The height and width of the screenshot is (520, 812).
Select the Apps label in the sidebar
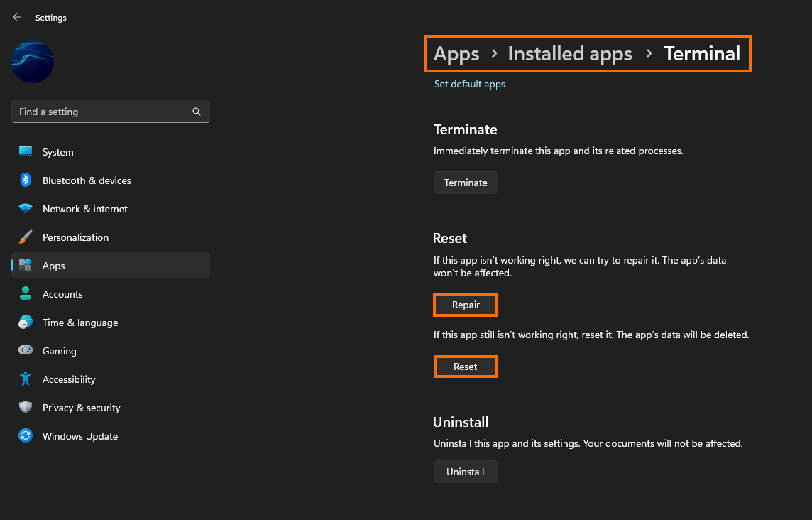point(54,266)
